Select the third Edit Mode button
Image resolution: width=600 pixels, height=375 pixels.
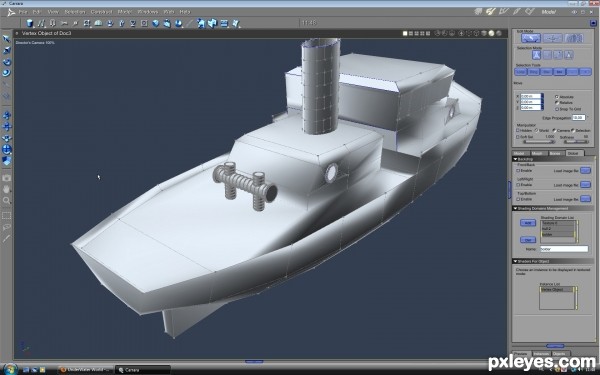pos(574,38)
